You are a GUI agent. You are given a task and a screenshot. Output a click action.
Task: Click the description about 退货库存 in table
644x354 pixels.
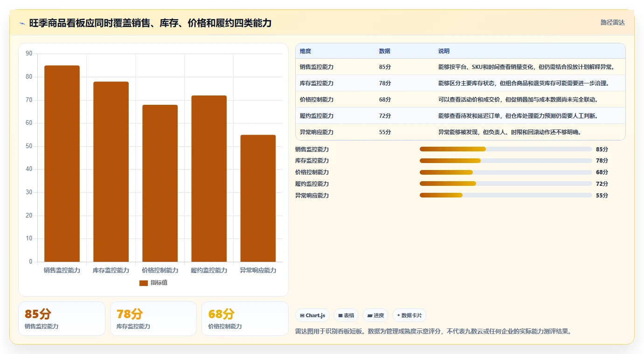click(x=525, y=83)
